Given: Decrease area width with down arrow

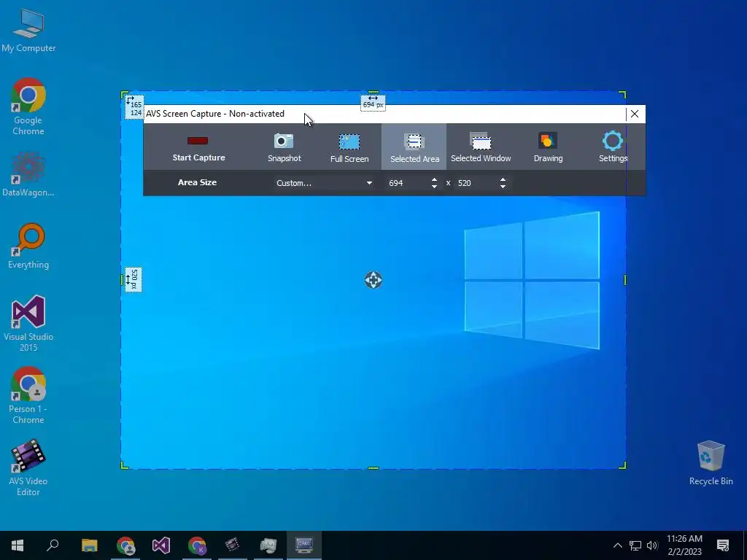Looking at the screenshot, I should [434, 186].
